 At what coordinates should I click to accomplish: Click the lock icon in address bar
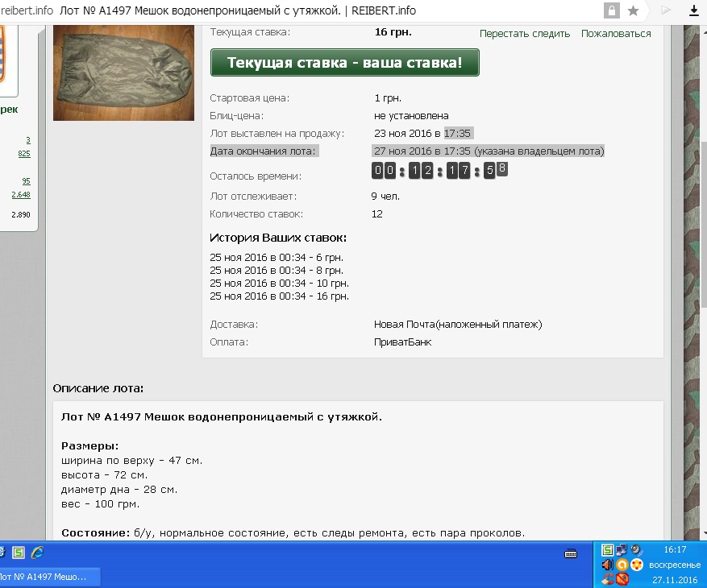[611, 10]
